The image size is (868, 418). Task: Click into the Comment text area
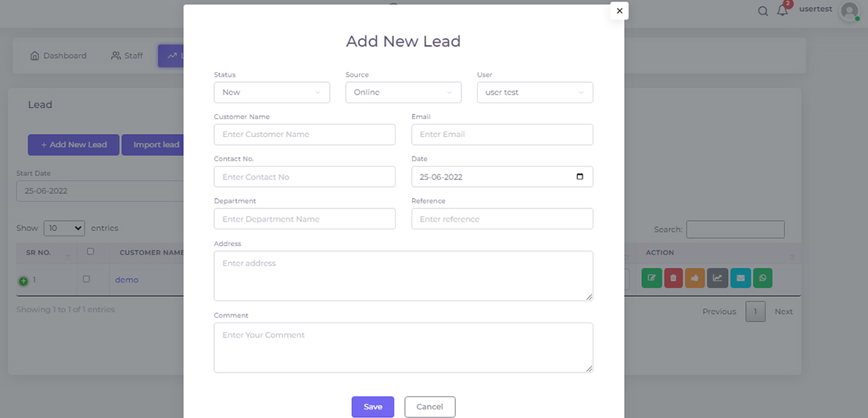tap(404, 348)
